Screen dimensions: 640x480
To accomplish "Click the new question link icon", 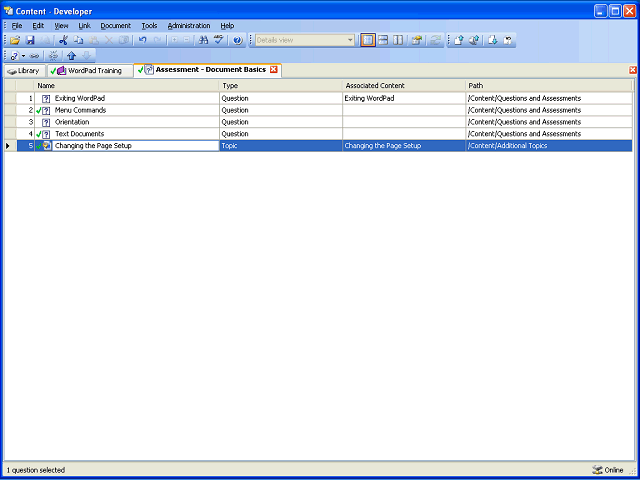I will 14,56.
